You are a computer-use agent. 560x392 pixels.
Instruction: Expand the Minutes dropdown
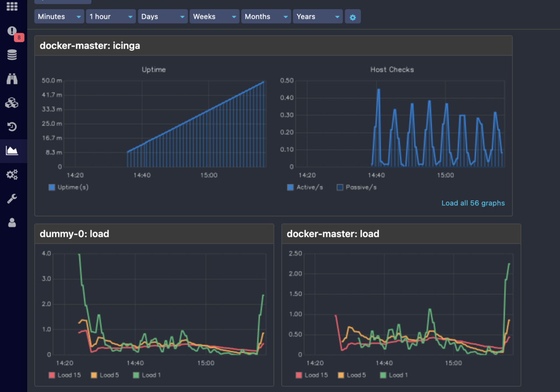(59, 17)
